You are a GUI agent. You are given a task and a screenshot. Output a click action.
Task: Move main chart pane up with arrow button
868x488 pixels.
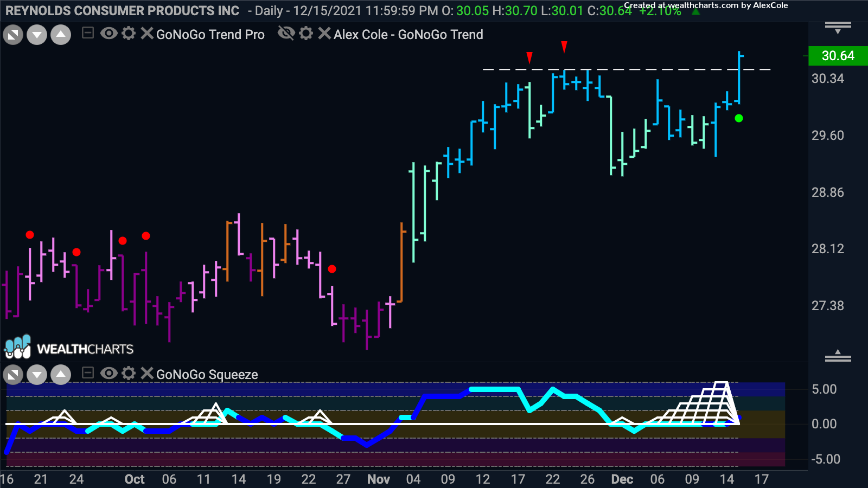pyautogui.click(x=61, y=35)
